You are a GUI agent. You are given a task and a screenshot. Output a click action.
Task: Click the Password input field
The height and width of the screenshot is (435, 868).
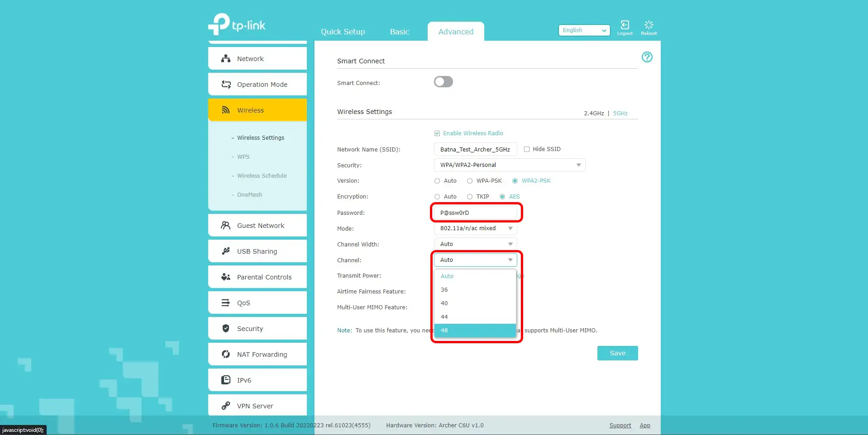(x=475, y=213)
